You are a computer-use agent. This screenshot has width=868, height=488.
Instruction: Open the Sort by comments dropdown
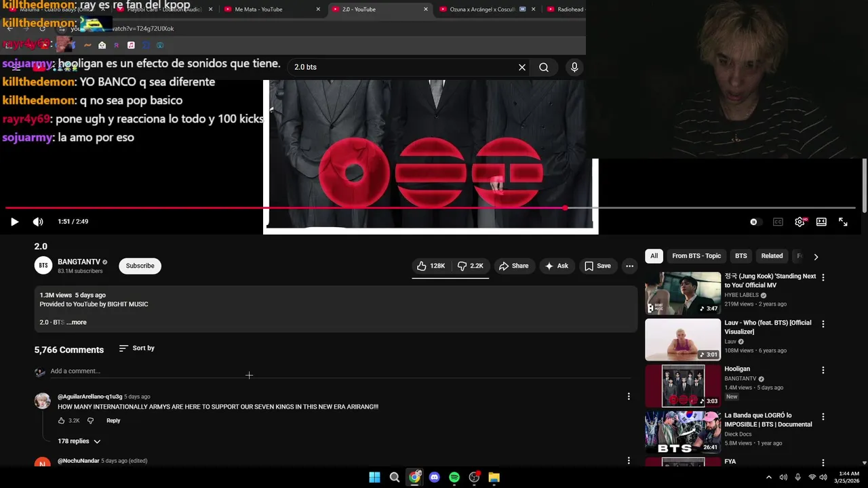point(136,348)
